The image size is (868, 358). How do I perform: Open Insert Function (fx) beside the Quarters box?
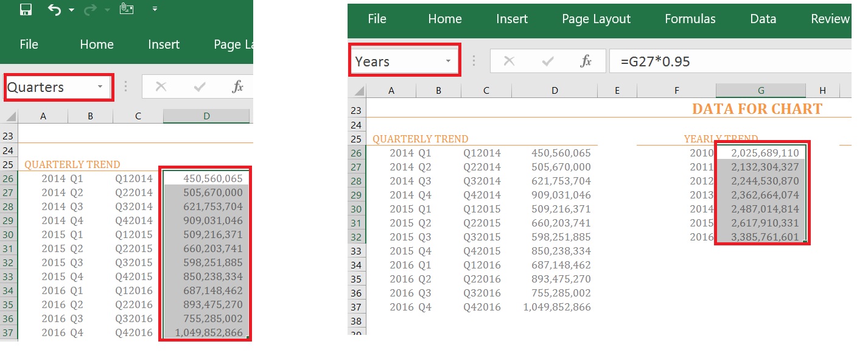tap(237, 87)
